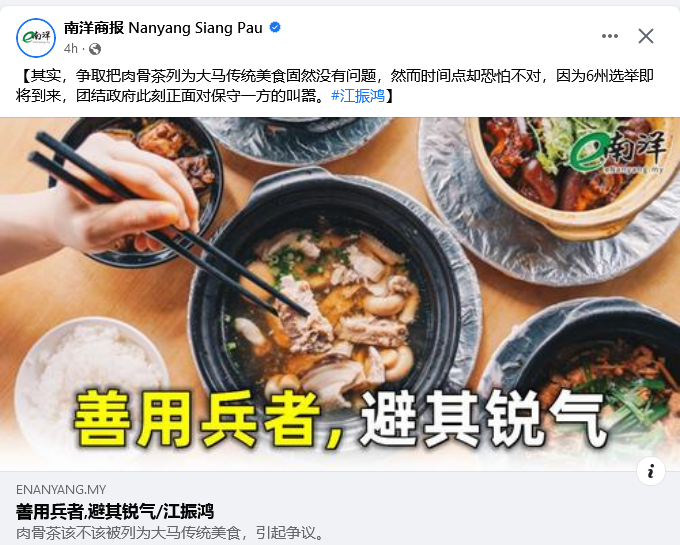This screenshot has height=545, width=680.
Task: Click the article title 善用兵者,避其锐气/江振鸿
Action: [x=115, y=512]
